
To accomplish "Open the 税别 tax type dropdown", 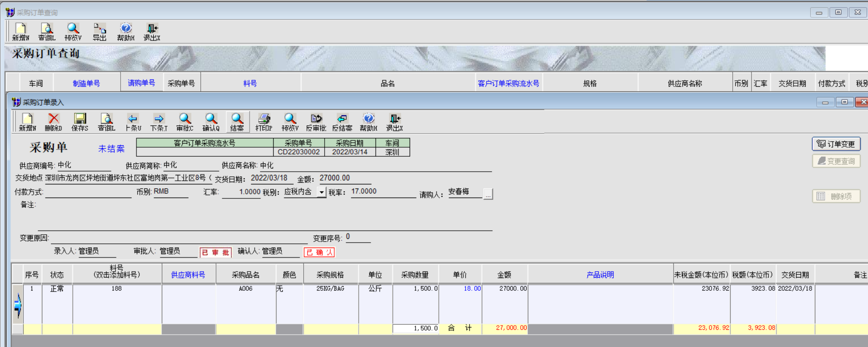I will click(x=321, y=192).
